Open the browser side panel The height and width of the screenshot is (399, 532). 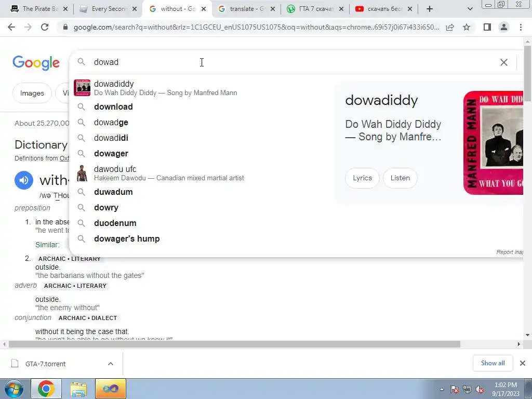point(487,27)
